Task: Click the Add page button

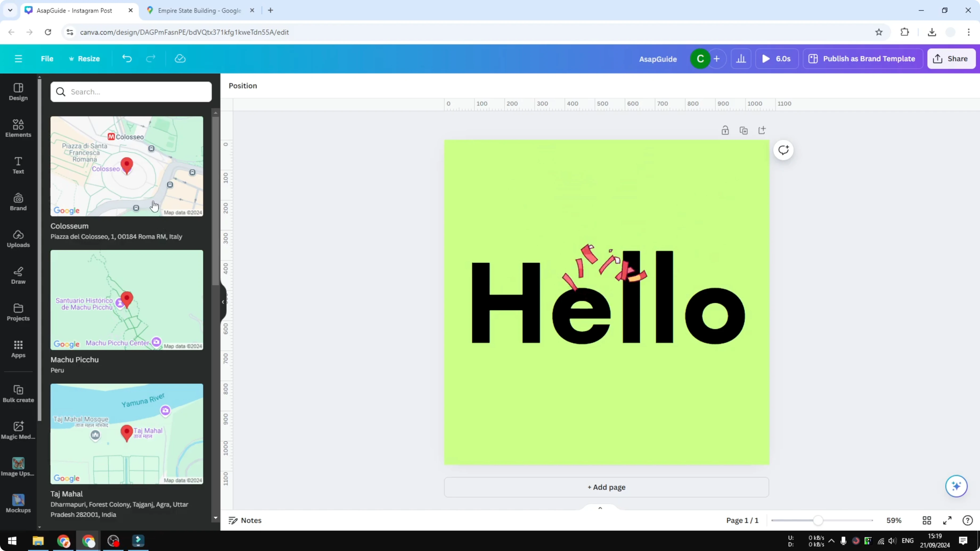Action: click(606, 487)
